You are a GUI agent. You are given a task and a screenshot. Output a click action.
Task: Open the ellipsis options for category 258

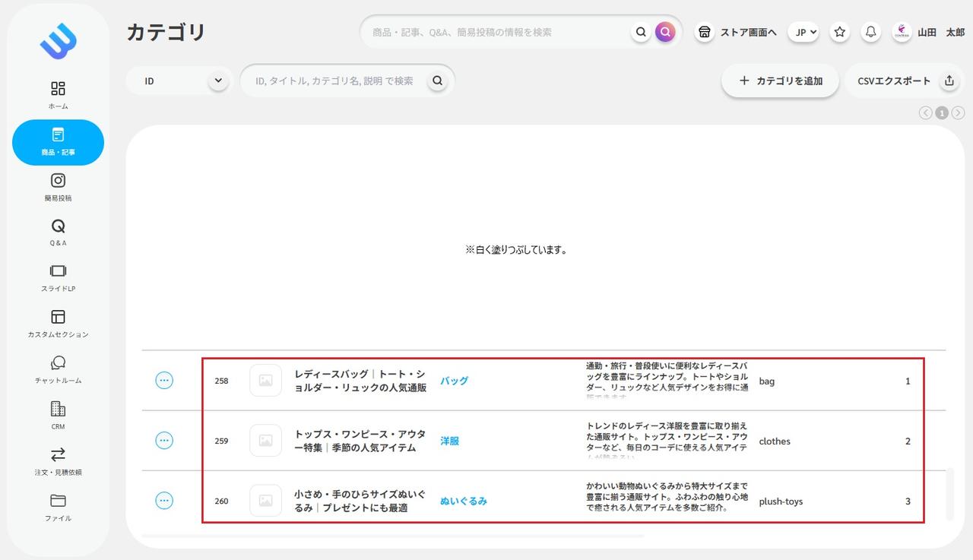[164, 381]
